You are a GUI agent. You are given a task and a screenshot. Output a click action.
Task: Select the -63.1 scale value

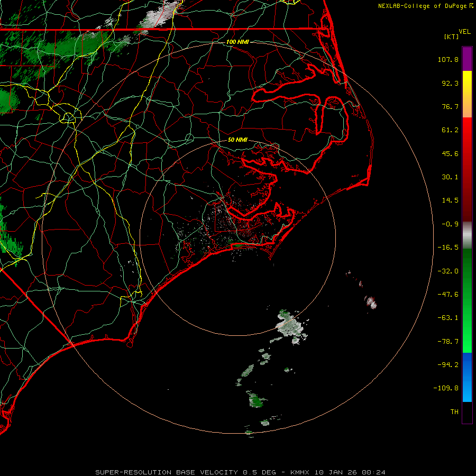pos(448,318)
